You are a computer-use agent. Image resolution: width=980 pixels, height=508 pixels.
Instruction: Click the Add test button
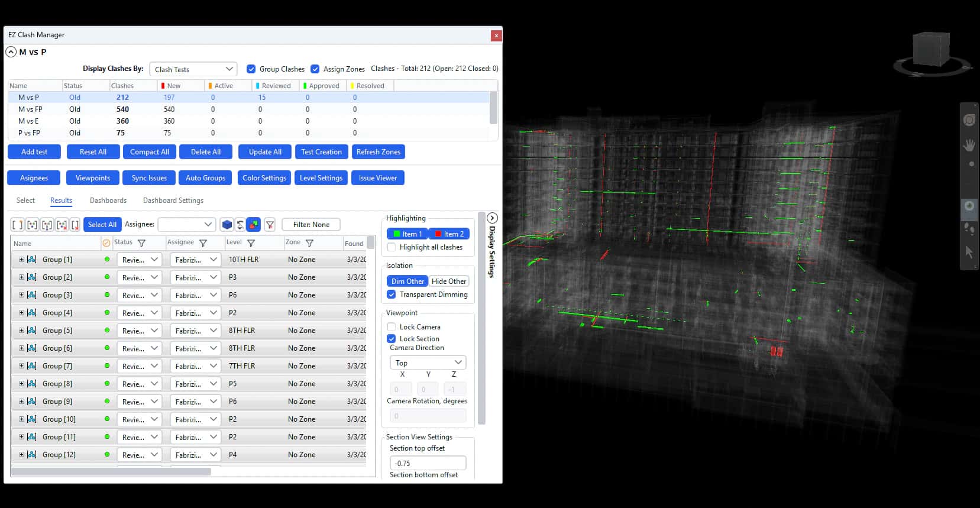34,152
